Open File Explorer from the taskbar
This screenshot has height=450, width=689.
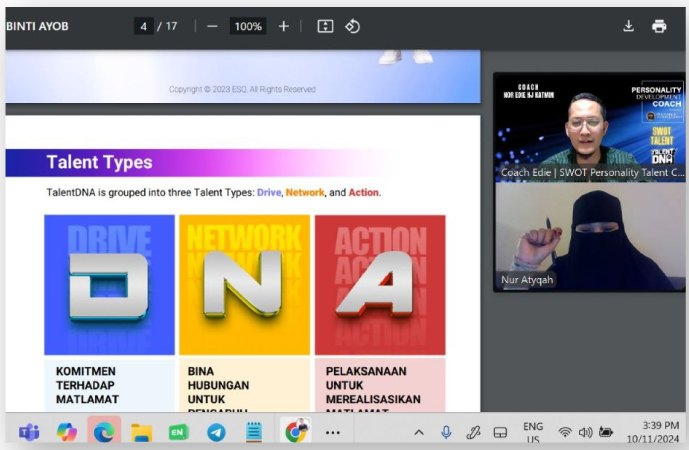pyautogui.click(x=141, y=432)
